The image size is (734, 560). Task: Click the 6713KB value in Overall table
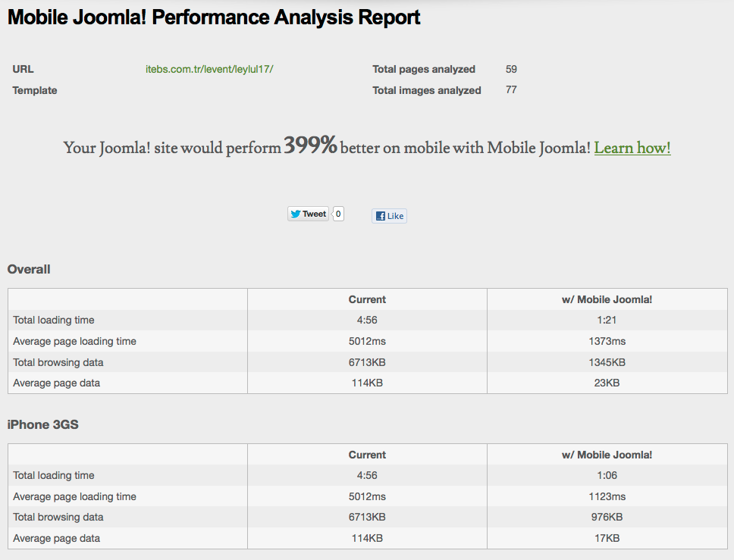tap(367, 362)
